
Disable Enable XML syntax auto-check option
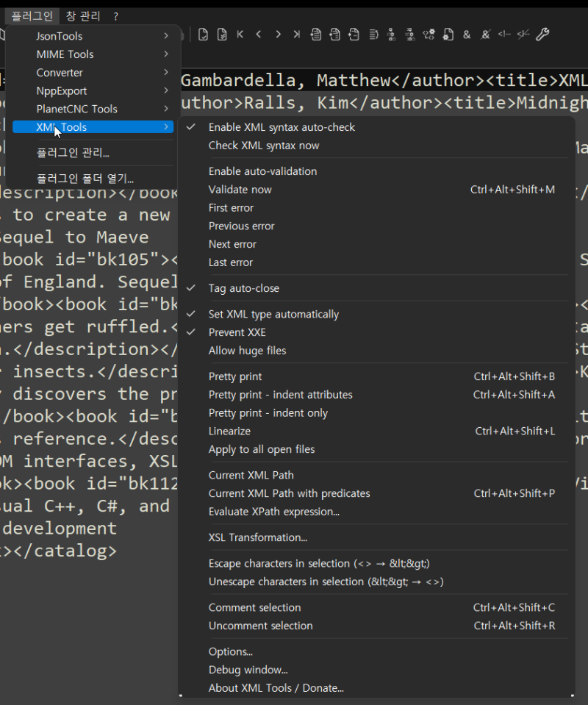[282, 127]
